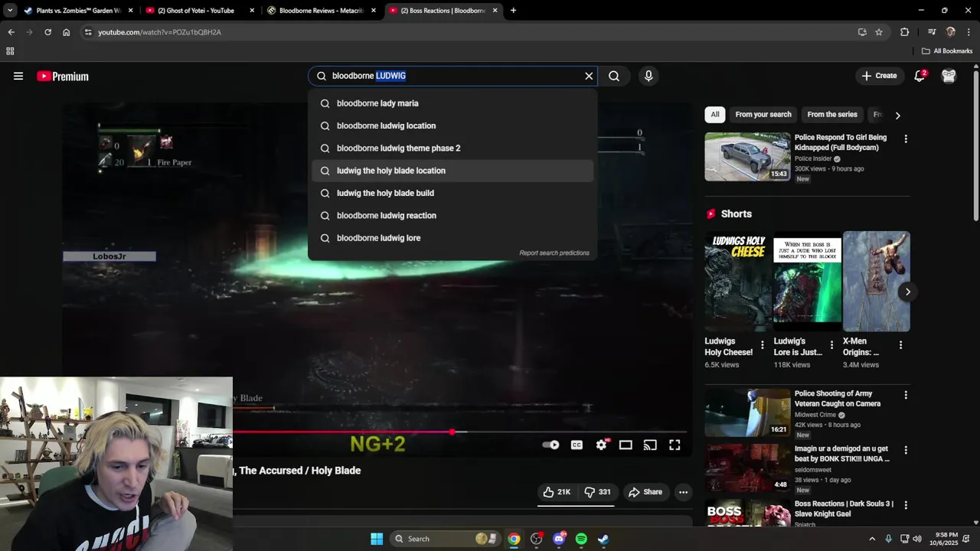This screenshot has height=551, width=980.
Task: Click the Create button
Action: 879,76
